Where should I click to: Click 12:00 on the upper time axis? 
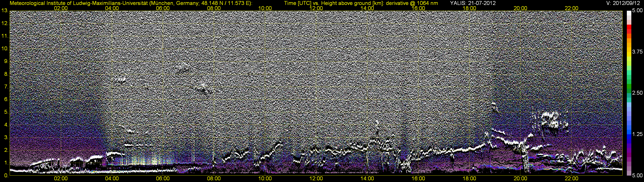point(316,8)
